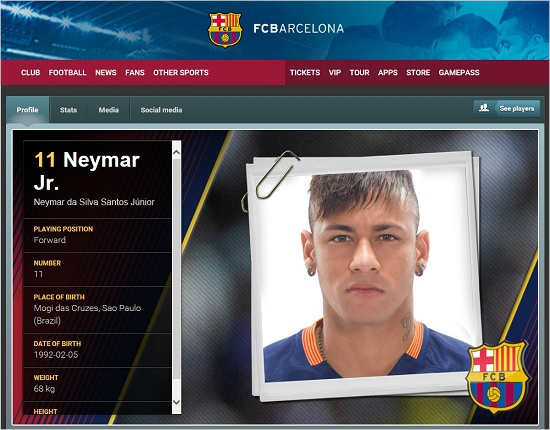Click the scroll up arrow in info panel
550x430 pixels.
[x=176, y=153]
